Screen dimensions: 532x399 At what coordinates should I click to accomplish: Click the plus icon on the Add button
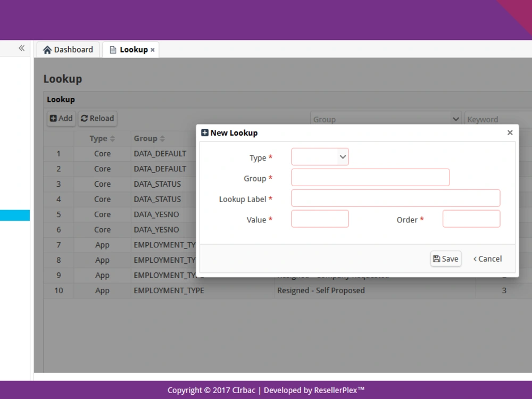(52, 118)
